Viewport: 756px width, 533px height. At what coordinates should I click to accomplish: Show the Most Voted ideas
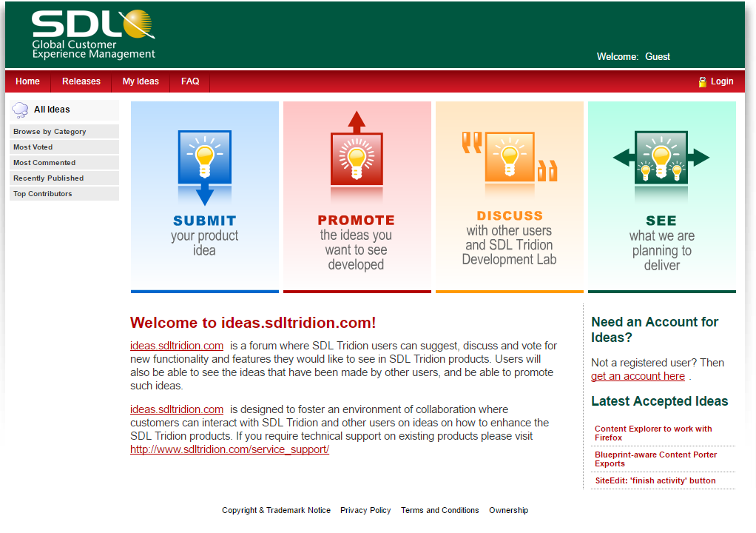[64, 147]
